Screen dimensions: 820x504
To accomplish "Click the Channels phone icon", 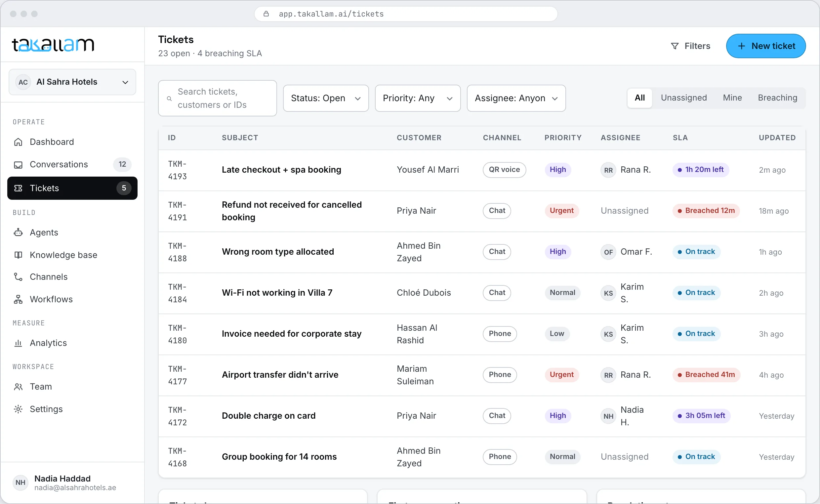I will (18, 277).
